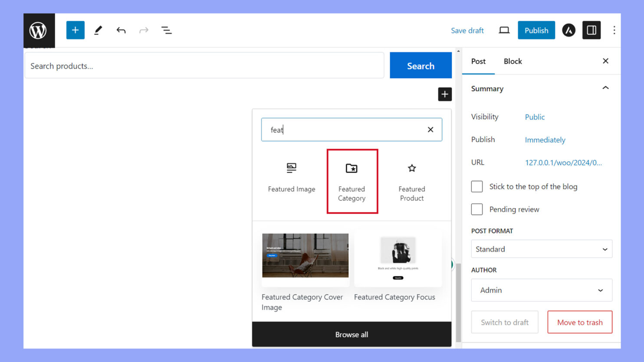Select the pencil Tools icon
This screenshot has height=362, width=644.
click(x=98, y=30)
